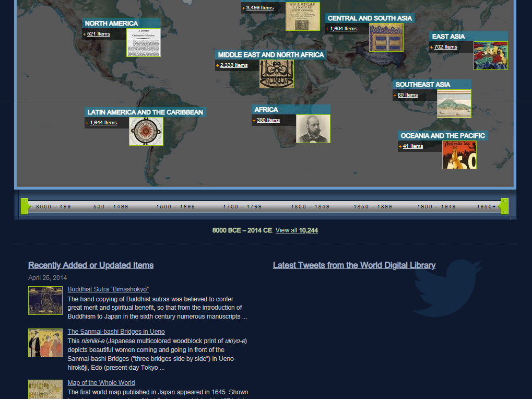Select the 1900 - 1949 timeline period

[436, 207]
